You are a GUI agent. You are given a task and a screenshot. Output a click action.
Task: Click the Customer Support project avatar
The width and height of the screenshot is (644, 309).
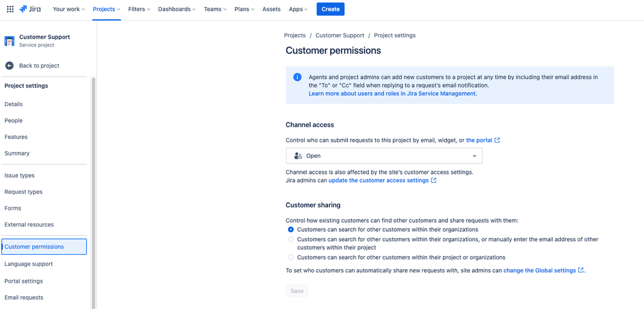tap(10, 41)
